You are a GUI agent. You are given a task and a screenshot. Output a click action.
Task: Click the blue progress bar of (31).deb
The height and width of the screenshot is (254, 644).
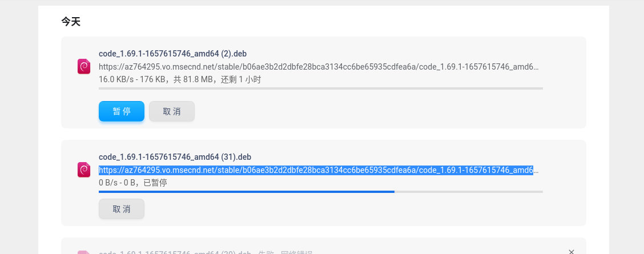tap(246, 192)
